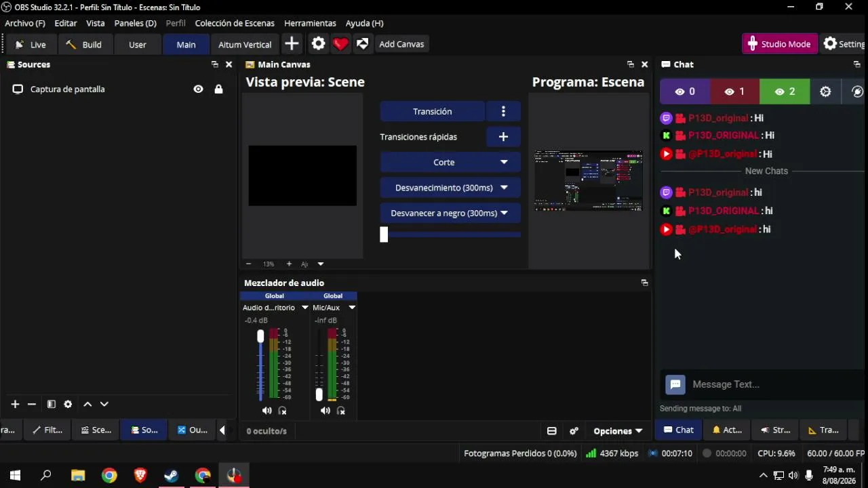Open Windows taskbar search
This screenshot has width=868, height=488.
pyautogui.click(x=46, y=476)
